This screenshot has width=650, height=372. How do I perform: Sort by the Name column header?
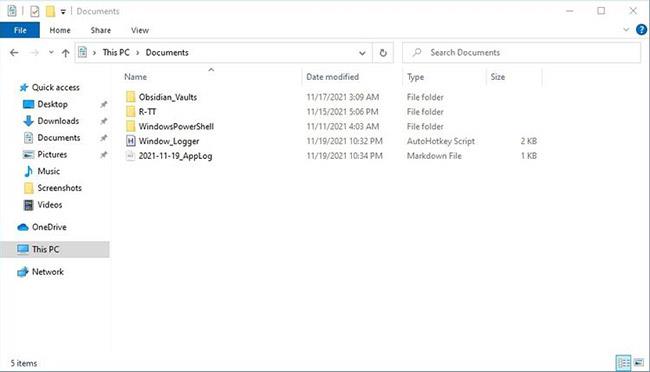coord(136,77)
